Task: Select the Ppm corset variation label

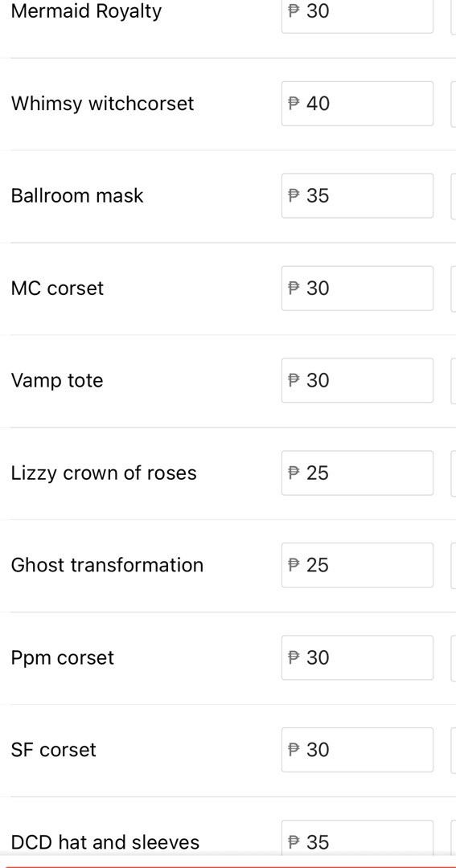Action: pos(63,658)
